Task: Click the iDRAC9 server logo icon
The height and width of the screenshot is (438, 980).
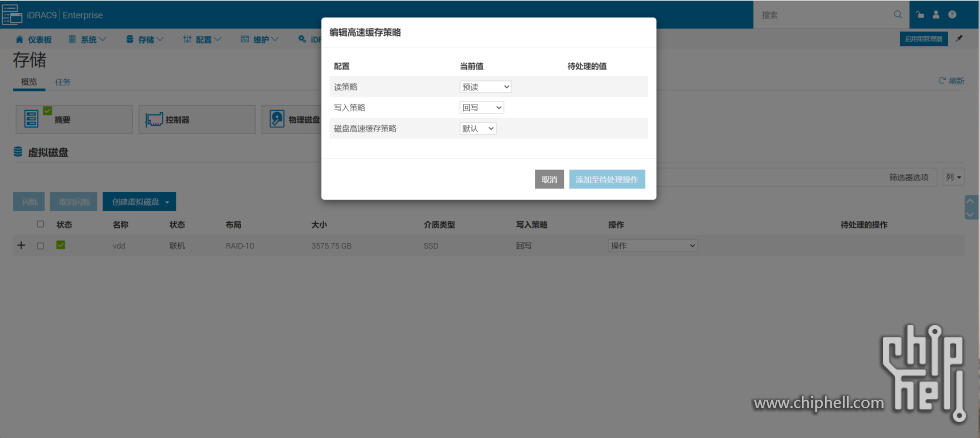Action: (12, 14)
